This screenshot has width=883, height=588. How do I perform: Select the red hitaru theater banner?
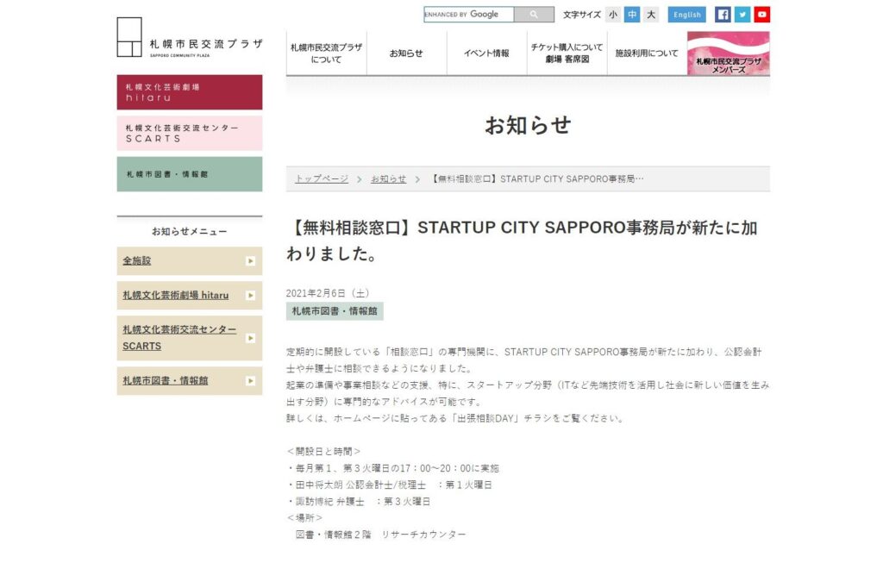coord(190,91)
